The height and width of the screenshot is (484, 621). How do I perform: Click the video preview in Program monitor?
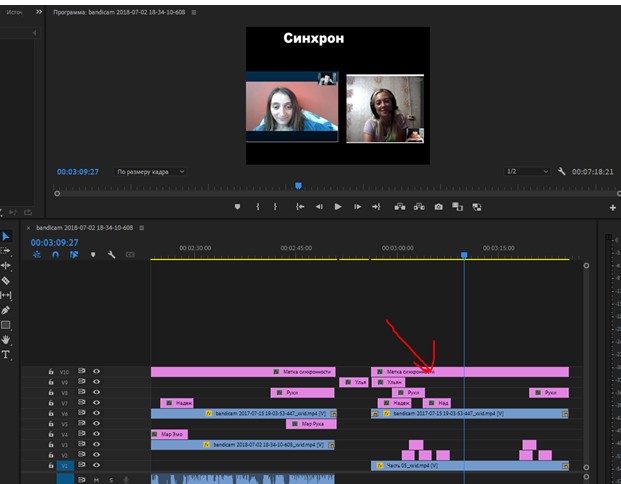[338, 95]
